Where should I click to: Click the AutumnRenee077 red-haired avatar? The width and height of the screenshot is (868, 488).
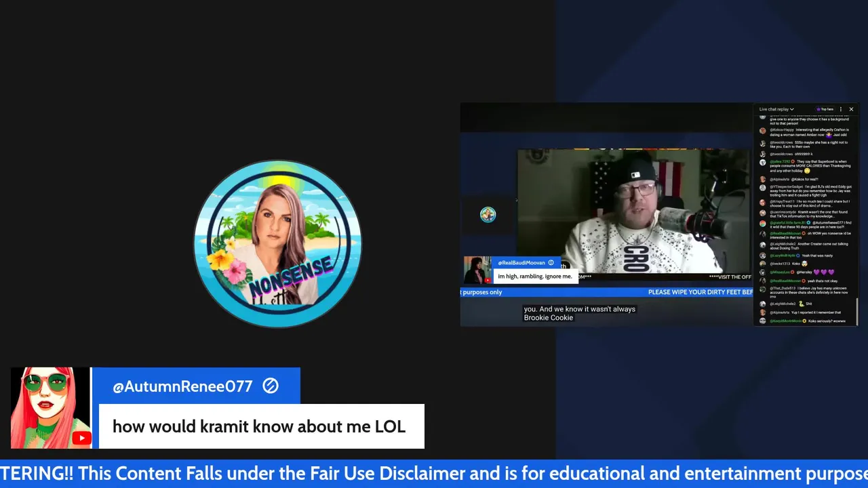[51, 408]
